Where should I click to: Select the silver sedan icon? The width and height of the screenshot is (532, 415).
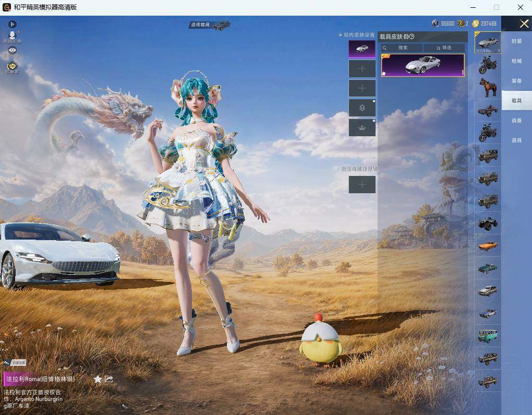[x=488, y=291]
